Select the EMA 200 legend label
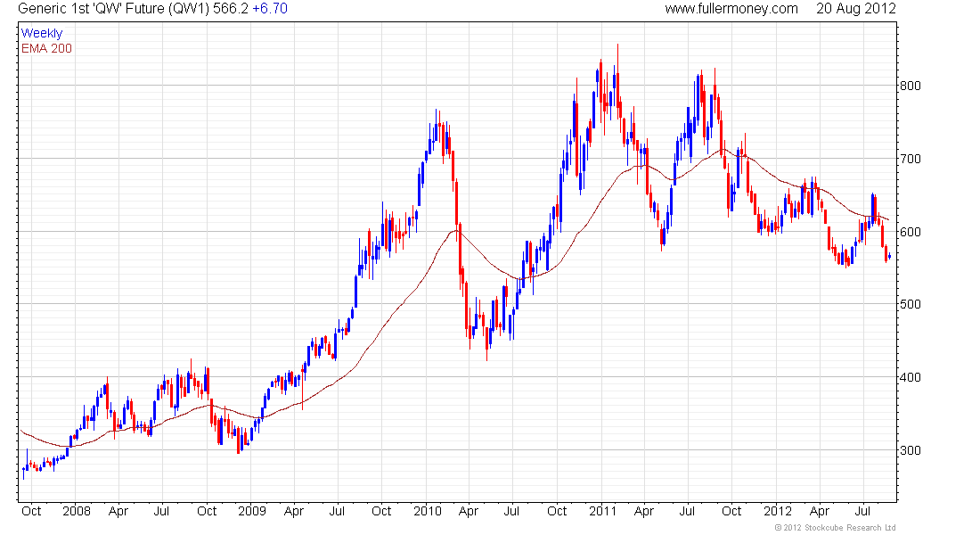Screen dimensions: 980x535 (47, 48)
